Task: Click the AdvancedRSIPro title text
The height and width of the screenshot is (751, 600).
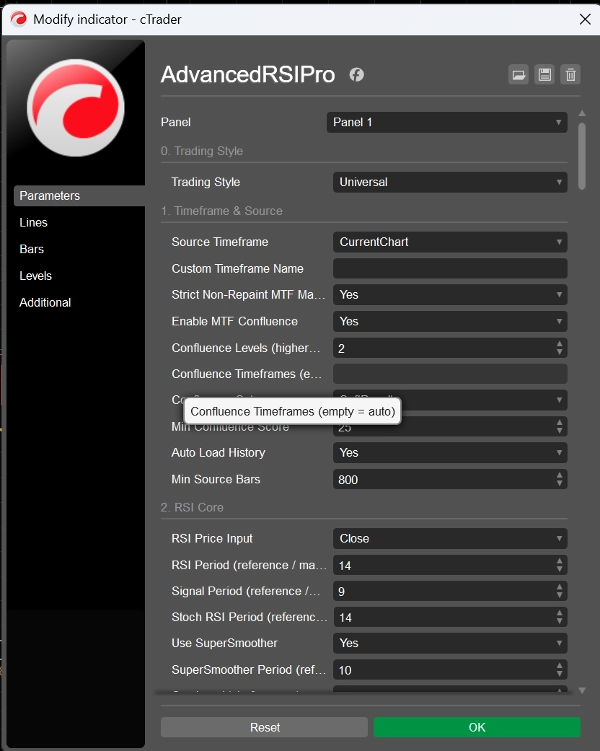Action: click(x=248, y=75)
